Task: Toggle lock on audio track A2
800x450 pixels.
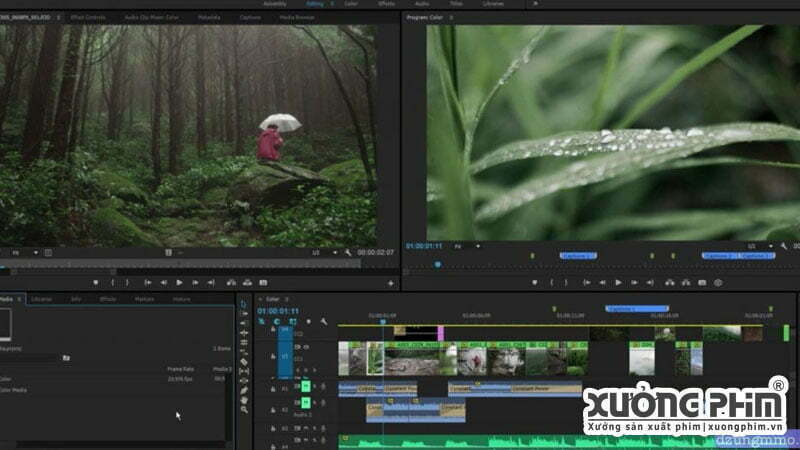Action: tap(273, 409)
